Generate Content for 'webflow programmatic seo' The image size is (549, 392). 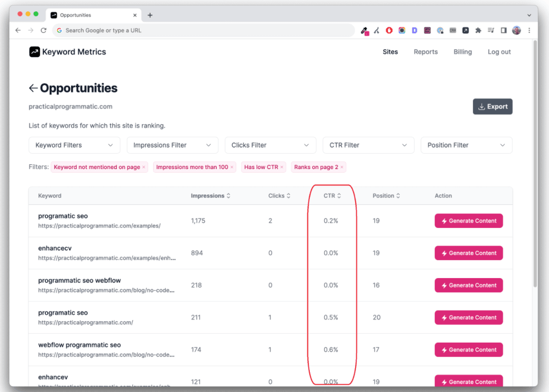tap(468, 350)
